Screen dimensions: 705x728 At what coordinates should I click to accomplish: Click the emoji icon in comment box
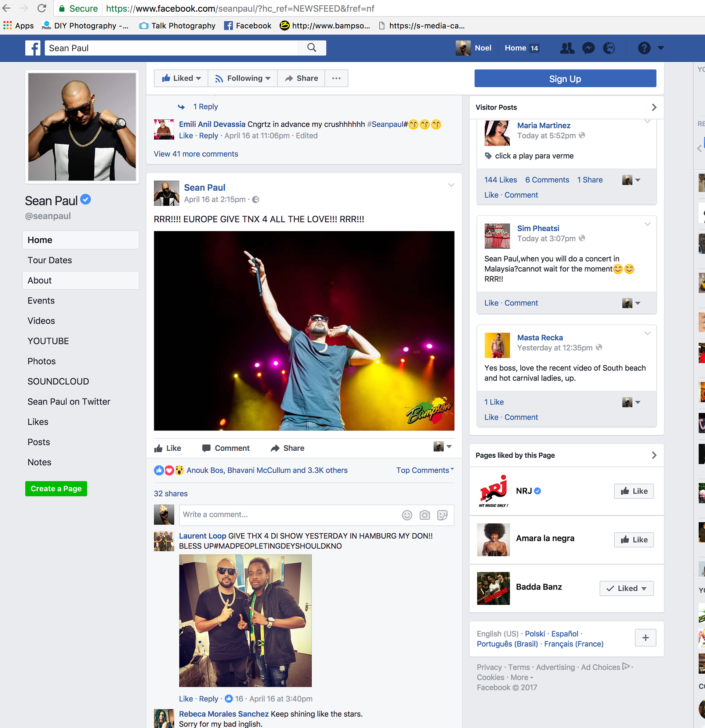407,515
